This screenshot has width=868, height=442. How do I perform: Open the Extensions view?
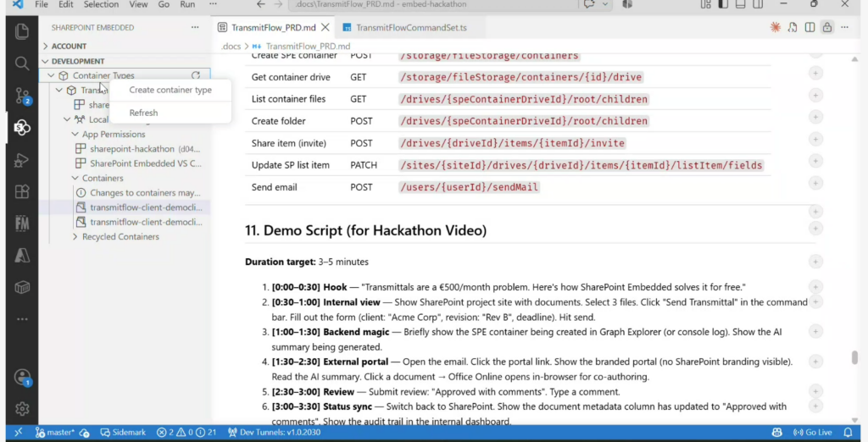[21, 191]
